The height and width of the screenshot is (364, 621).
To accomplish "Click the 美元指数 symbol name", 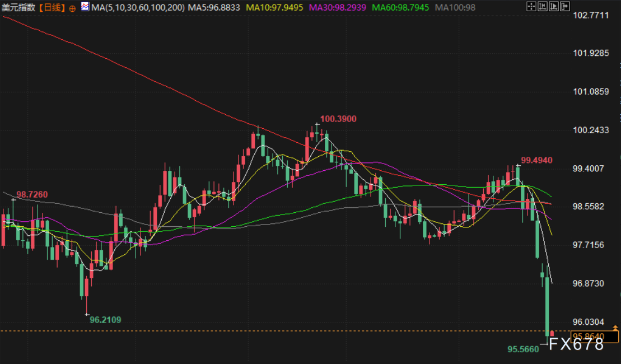I will point(18,8).
